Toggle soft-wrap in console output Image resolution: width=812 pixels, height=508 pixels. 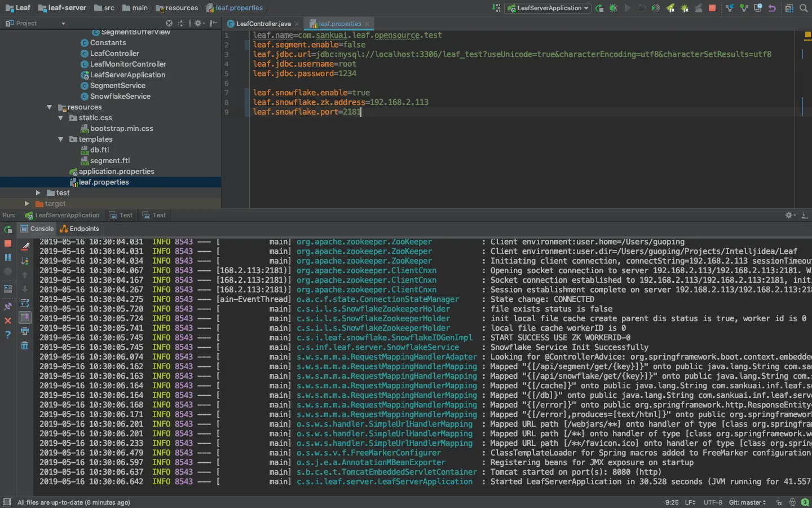pos(25,303)
